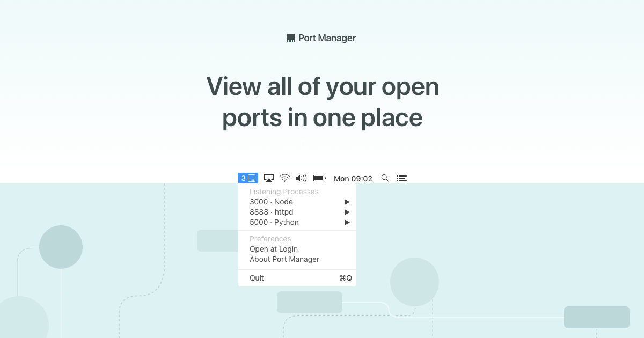
Task: Quit Port Manager from menu
Action: pos(297,278)
